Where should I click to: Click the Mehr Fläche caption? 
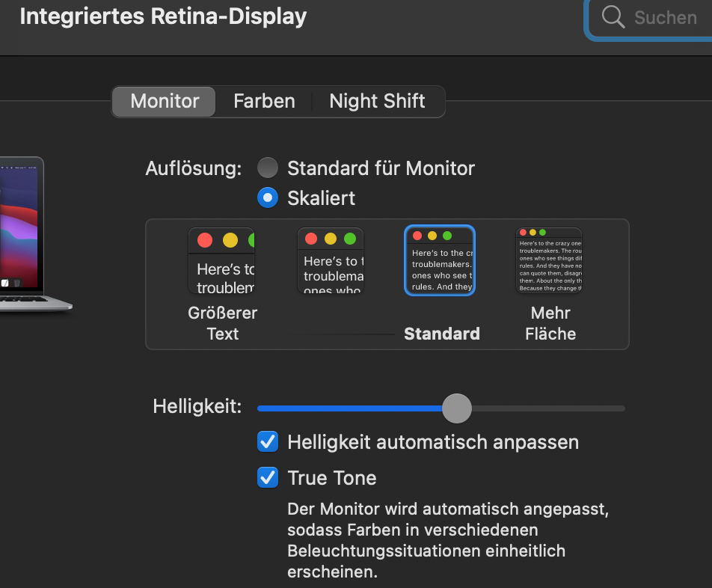(550, 323)
